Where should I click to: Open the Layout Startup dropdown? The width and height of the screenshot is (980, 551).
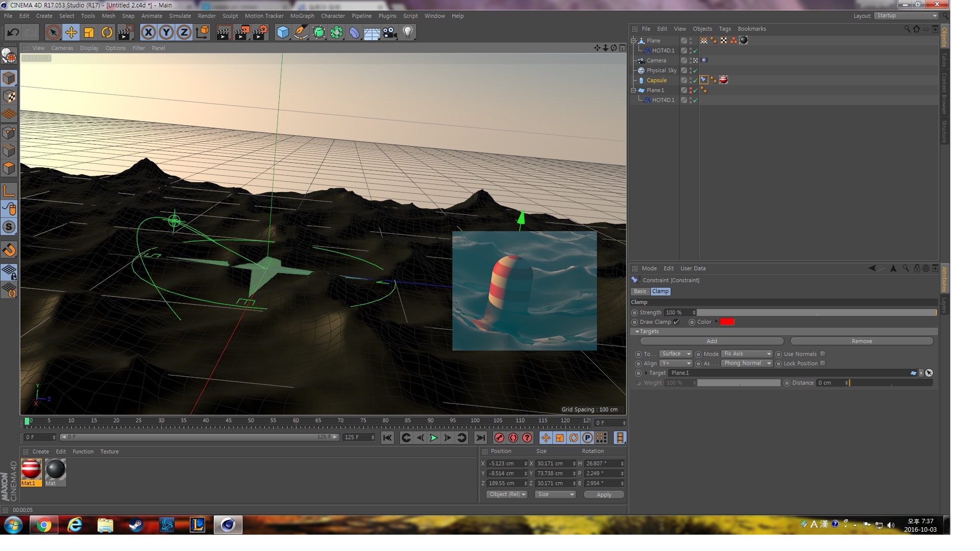tap(906, 16)
